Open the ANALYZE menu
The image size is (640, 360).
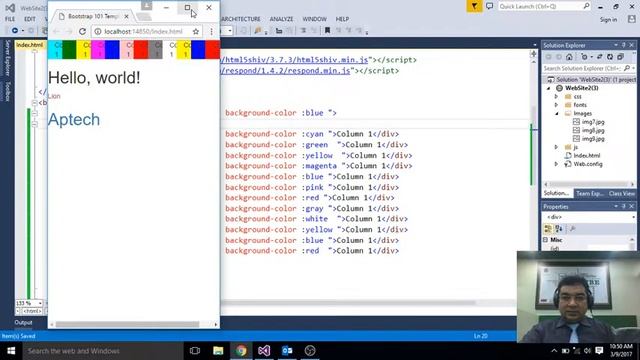(x=281, y=19)
